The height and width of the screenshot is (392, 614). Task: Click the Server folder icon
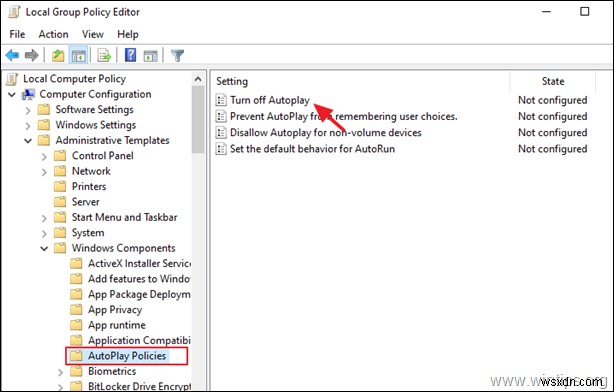click(x=60, y=202)
